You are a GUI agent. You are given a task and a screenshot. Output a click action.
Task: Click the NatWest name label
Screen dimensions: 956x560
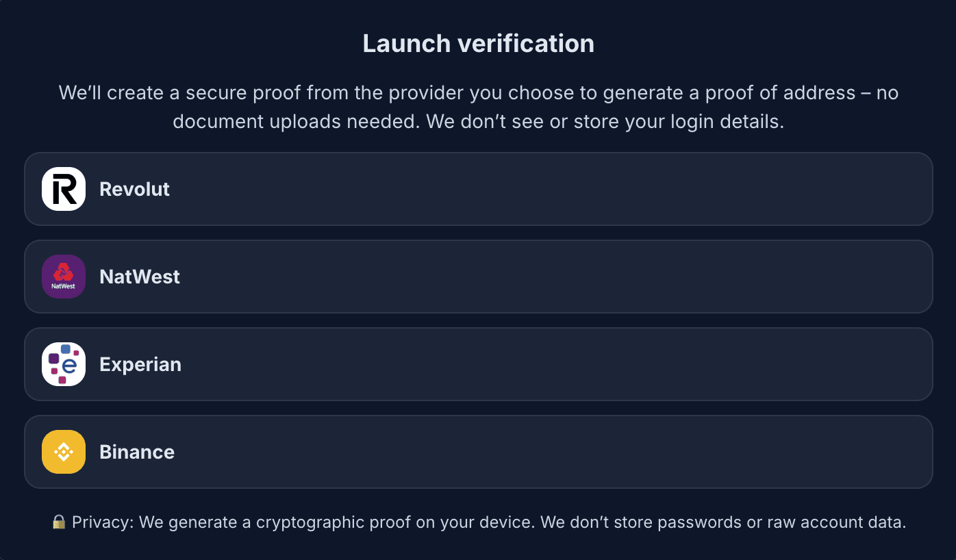pyautogui.click(x=140, y=277)
